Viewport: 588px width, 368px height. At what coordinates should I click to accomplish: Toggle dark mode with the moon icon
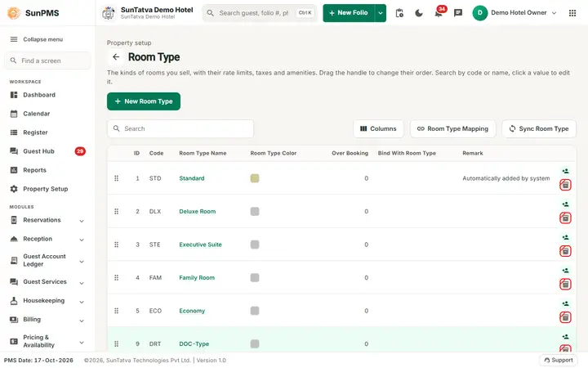(419, 13)
